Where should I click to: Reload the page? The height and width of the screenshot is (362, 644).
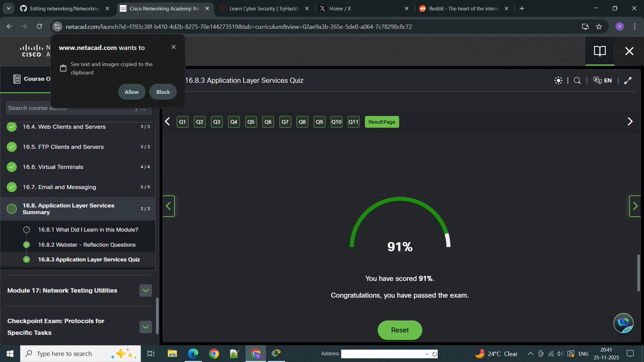click(39, 27)
